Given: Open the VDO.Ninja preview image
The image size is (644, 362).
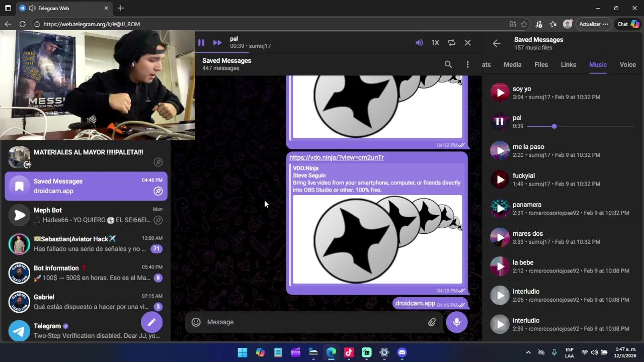Looking at the screenshot, I should tap(377, 239).
